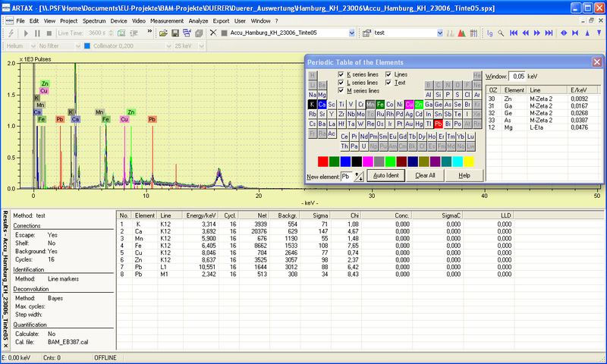Viewport: 607px width, 364px height.
Task: Sort results by Energy/keV column header
Action: (x=201, y=215)
